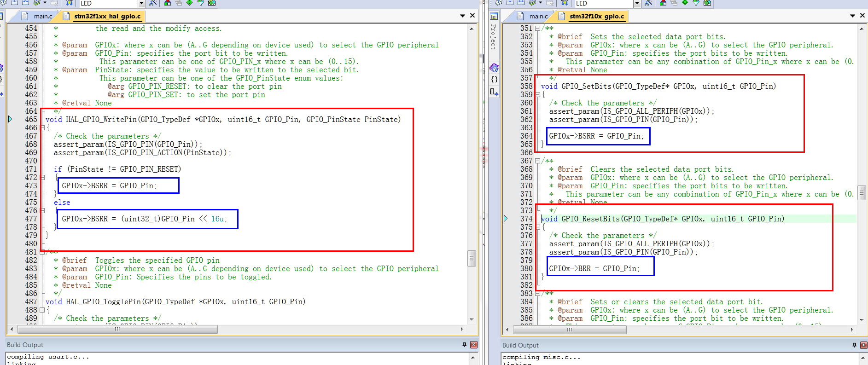Pin the right Build Output panel
Viewport: 868px width, 365px height.
(854, 345)
